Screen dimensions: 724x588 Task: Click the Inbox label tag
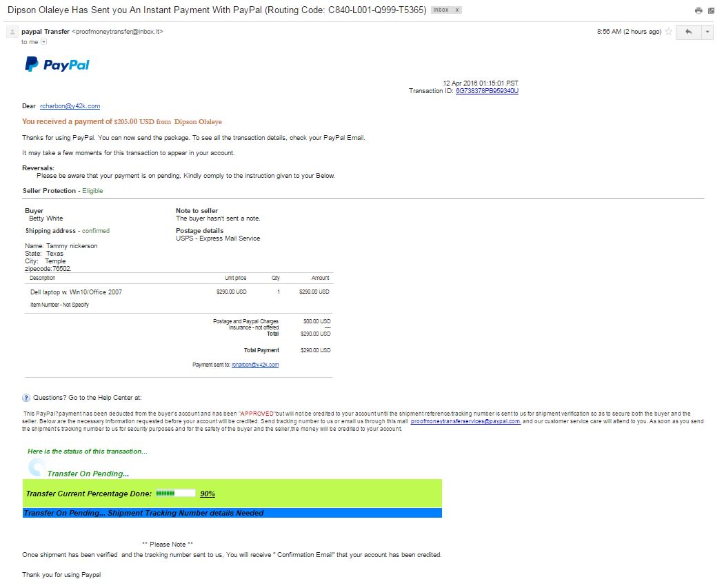[441, 10]
